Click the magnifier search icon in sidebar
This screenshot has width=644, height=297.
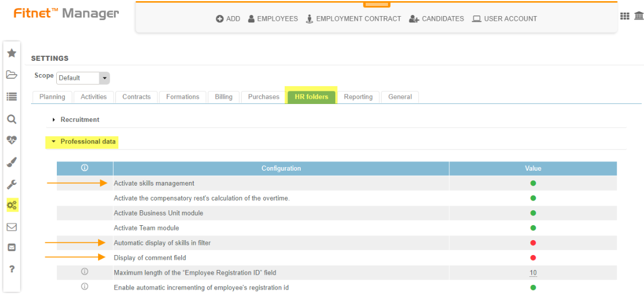(11, 119)
